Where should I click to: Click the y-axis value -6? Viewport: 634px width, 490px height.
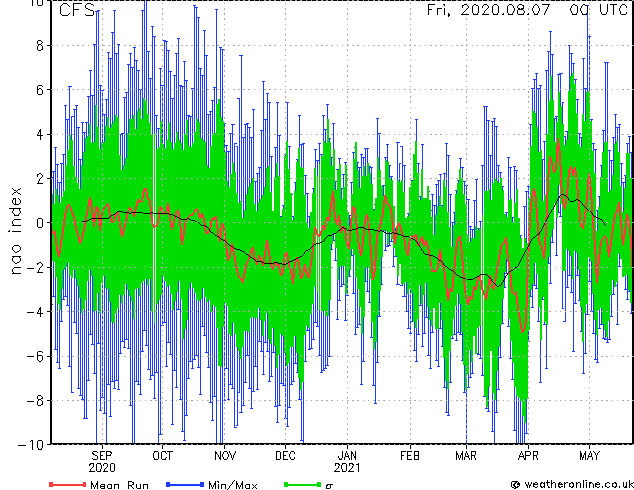click(35, 356)
